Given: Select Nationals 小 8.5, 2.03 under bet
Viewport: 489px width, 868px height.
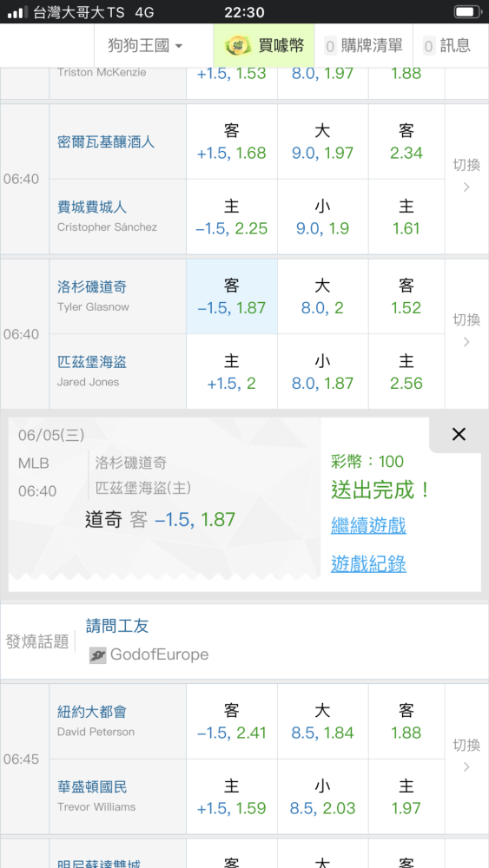Looking at the screenshot, I should pos(323,797).
